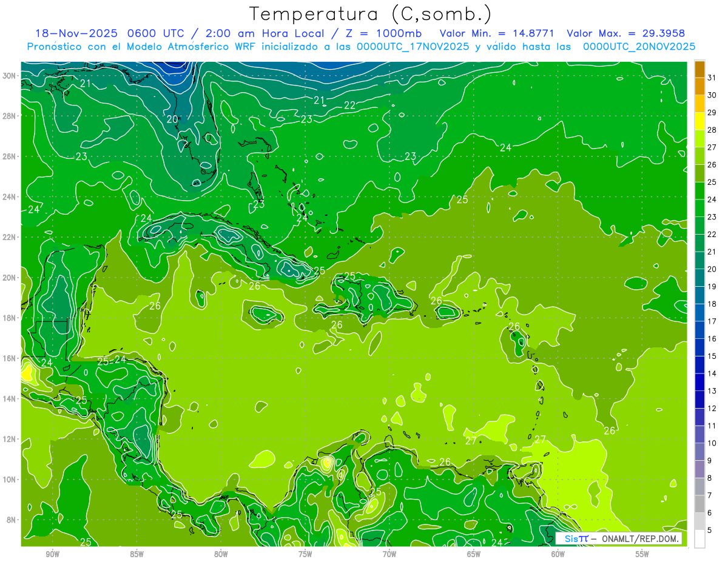Click the white swatch below the 5 label
728x562 pixels.
click(699, 538)
